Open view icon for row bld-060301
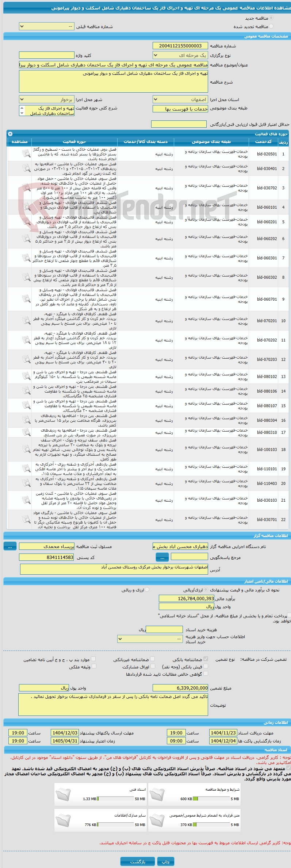This screenshot has width=291, height=868. [26, 258]
